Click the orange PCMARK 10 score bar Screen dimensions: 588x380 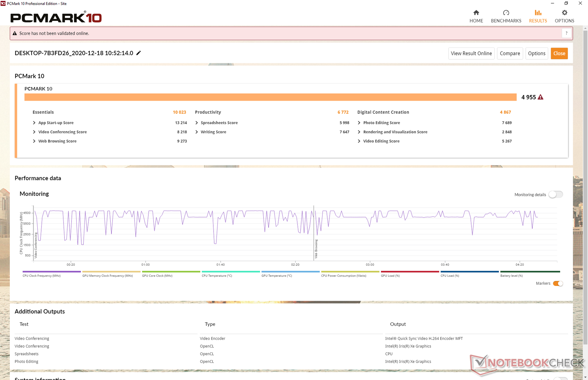point(270,97)
